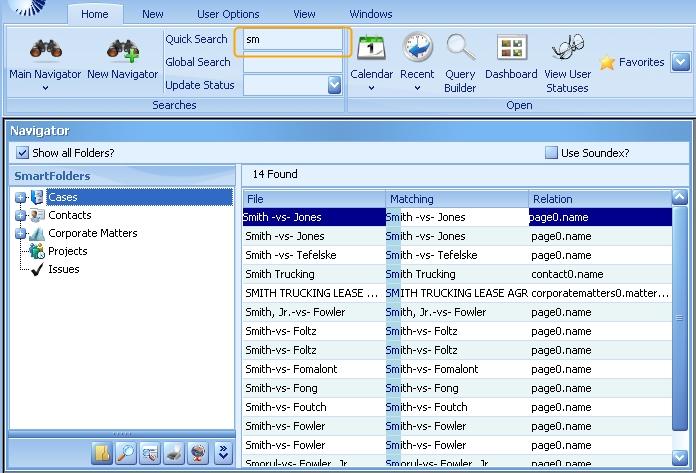Open the View tab
The width and height of the screenshot is (696, 473).
304,14
